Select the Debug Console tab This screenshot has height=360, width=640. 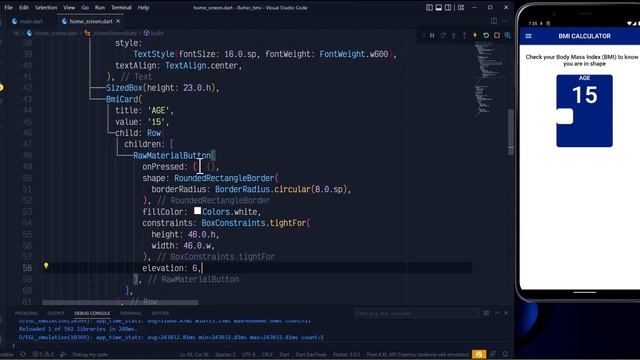(x=92, y=313)
